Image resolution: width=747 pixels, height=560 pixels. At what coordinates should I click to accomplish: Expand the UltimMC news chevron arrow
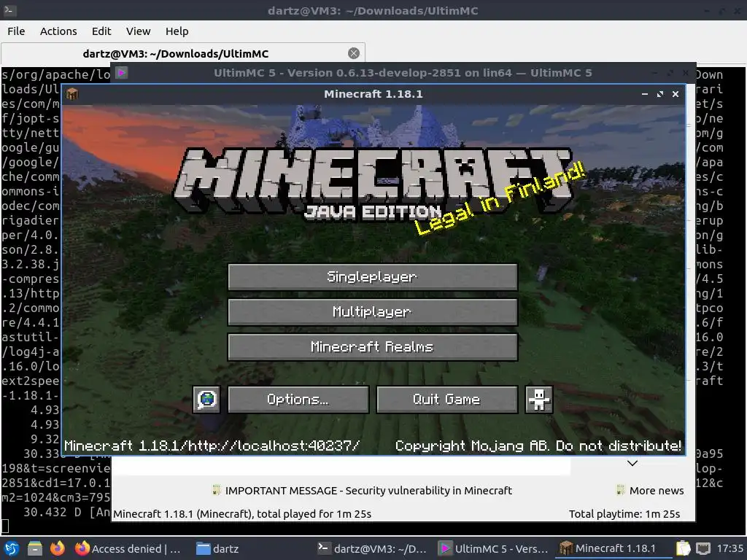click(x=632, y=463)
